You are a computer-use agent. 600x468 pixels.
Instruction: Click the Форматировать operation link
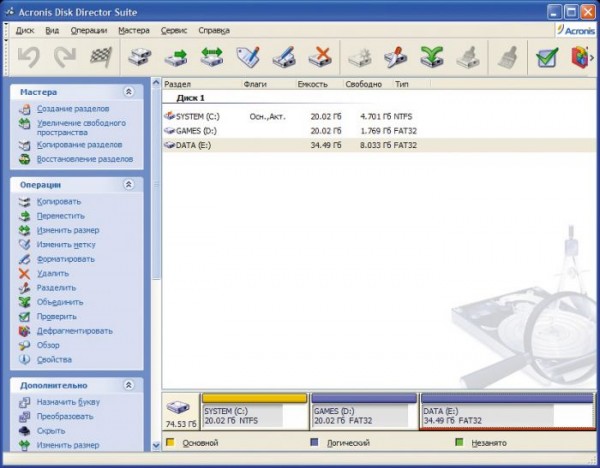tap(65, 259)
